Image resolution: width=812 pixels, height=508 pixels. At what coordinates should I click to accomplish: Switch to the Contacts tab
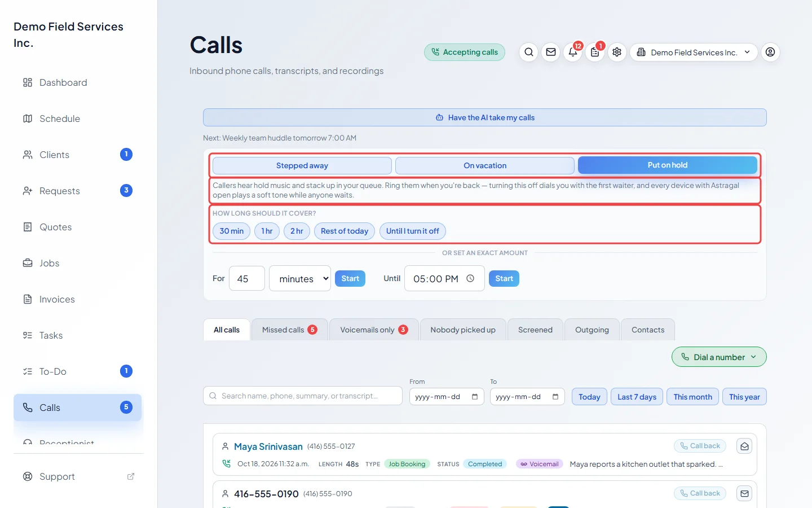(x=648, y=330)
